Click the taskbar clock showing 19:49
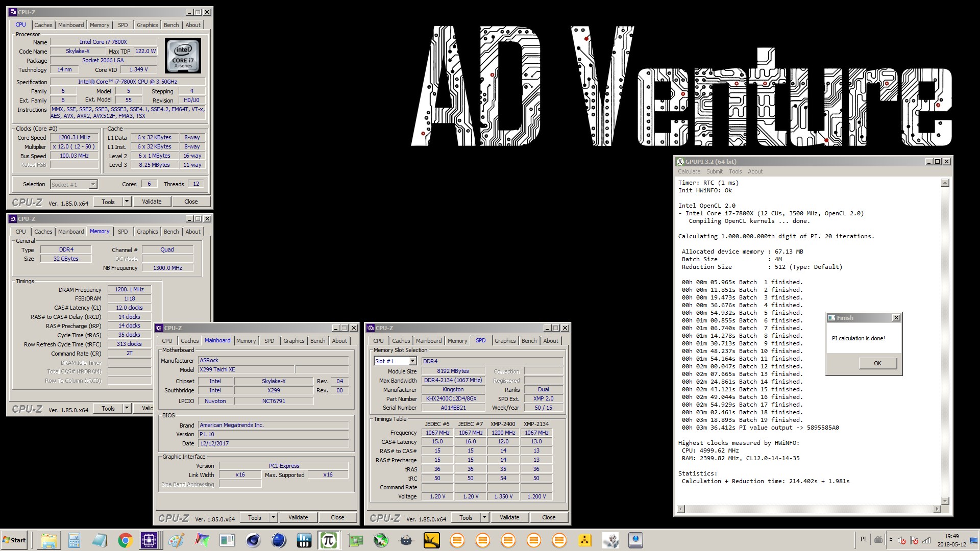980x551 pixels. 951,540
